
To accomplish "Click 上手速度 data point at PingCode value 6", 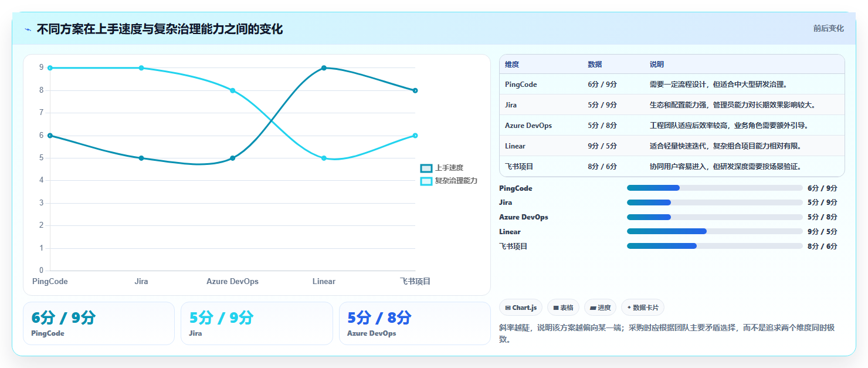I will (x=50, y=136).
